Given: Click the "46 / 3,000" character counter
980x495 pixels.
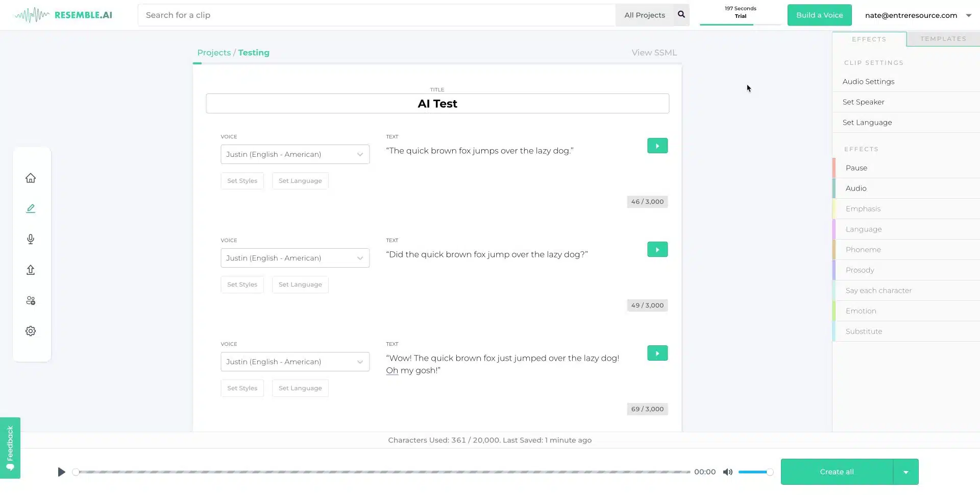Looking at the screenshot, I should tap(647, 202).
